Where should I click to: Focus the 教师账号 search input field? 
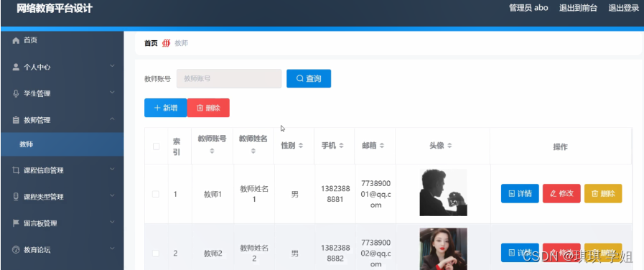click(229, 78)
